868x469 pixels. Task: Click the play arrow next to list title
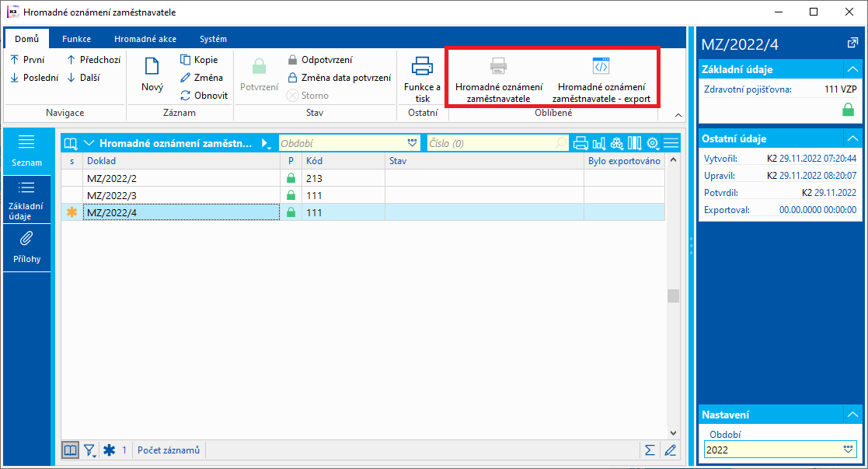266,144
